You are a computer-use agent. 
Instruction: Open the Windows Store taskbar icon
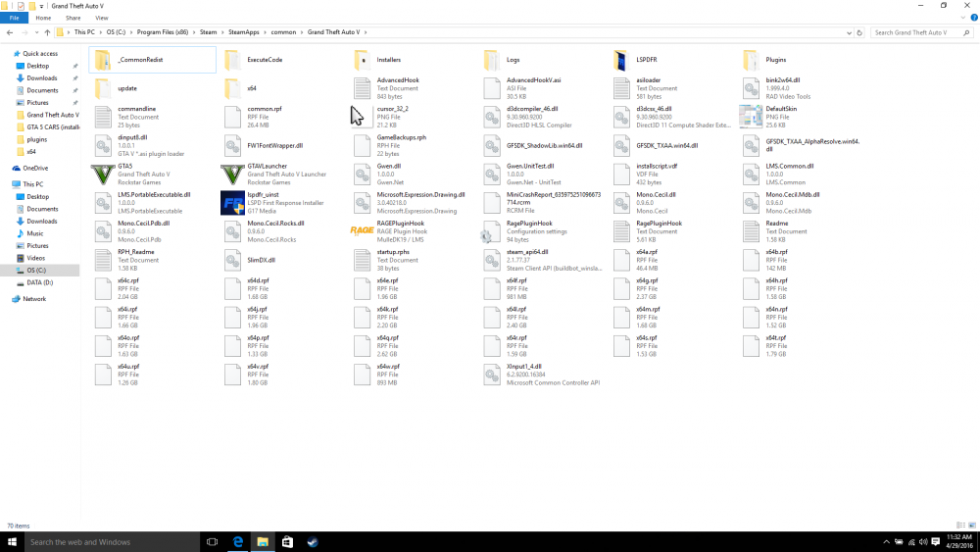287,542
